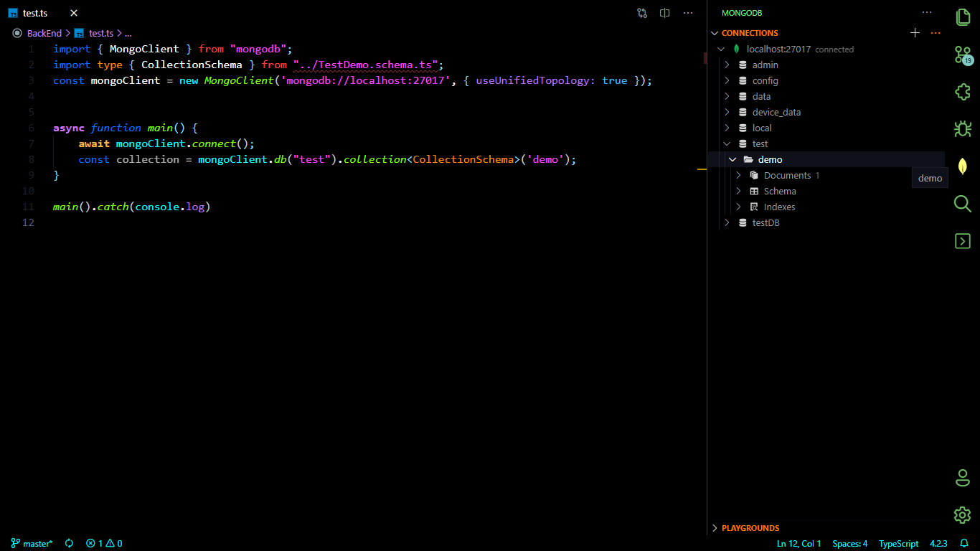Image resolution: width=980 pixels, height=551 pixels.
Task: Split the editor to the right
Action: click(665, 13)
